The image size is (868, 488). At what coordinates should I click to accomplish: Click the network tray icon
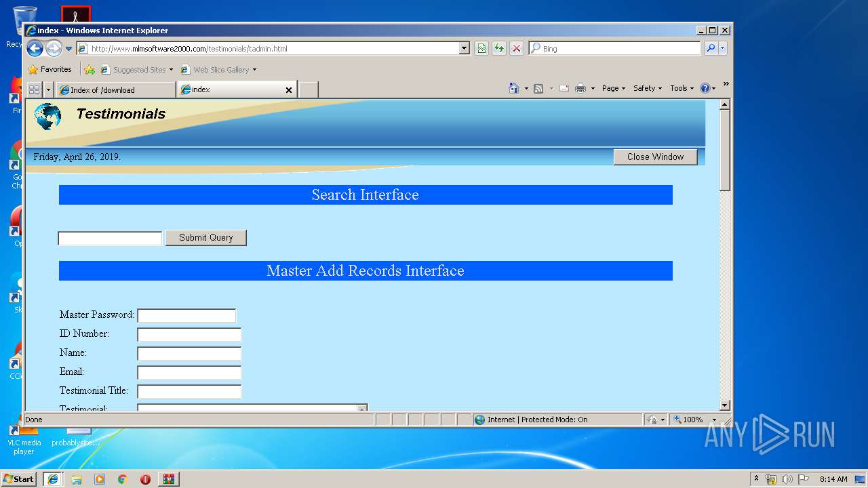pyautogui.click(x=771, y=479)
